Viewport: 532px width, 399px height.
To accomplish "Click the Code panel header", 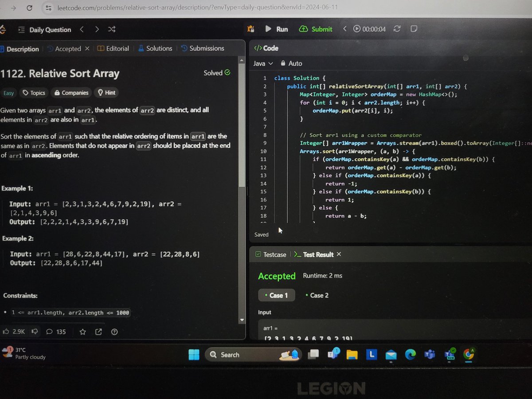I will [266, 48].
